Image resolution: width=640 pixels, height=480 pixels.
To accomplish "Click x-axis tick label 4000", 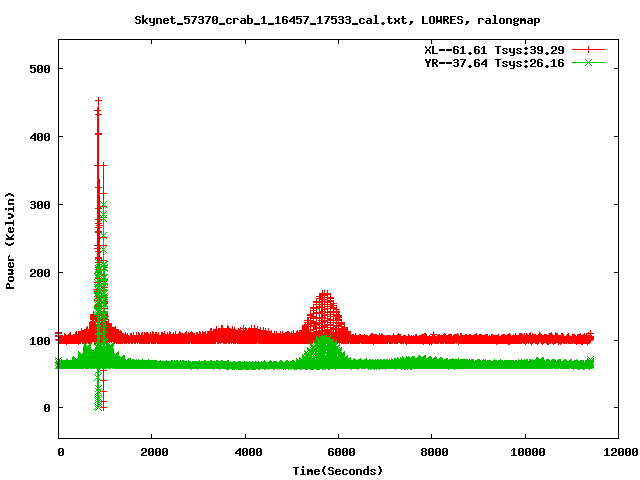I will (x=248, y=452).
